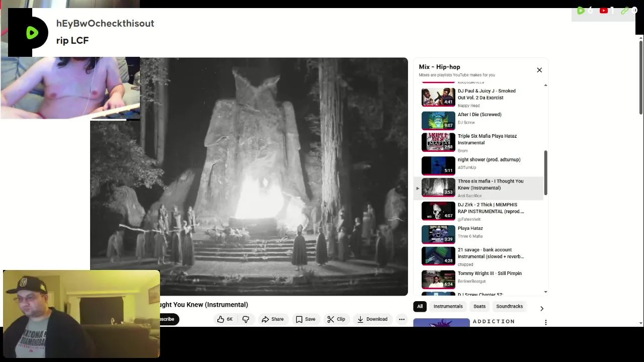The image size is (644, 362).
Task: Open the night shower (prod. adturnup) thumbnail
Action: click(x=438, y=166)
